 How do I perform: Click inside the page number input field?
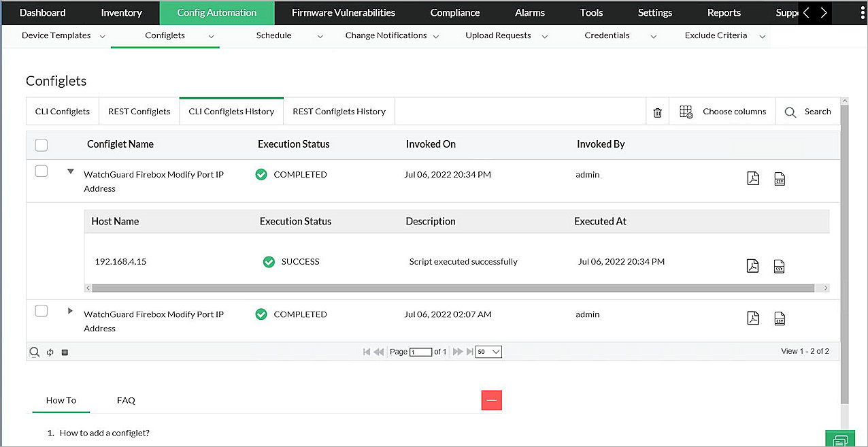click(422, 351)
